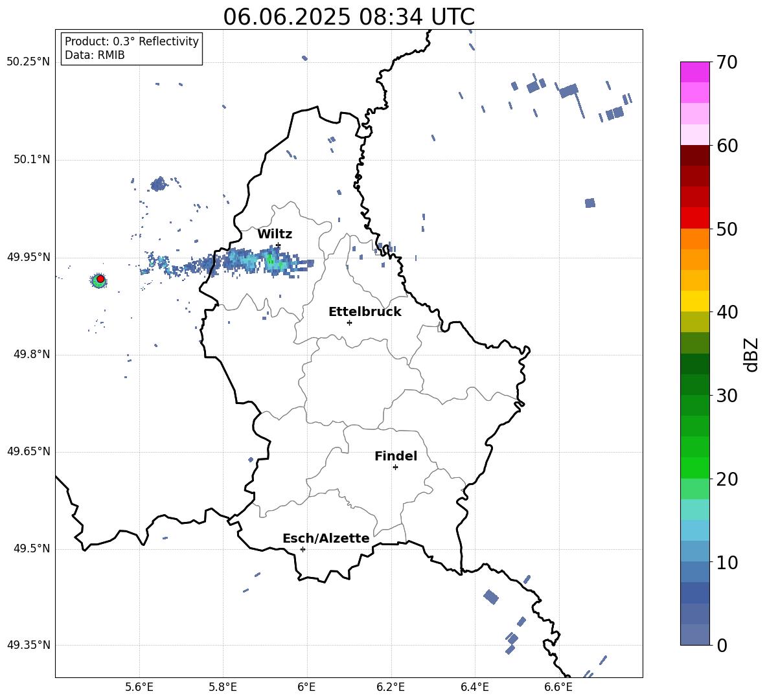This screenshot has height=700, width=767.
Task: Click the 50.25°N latitude label
Action: [x=28, y=62]
